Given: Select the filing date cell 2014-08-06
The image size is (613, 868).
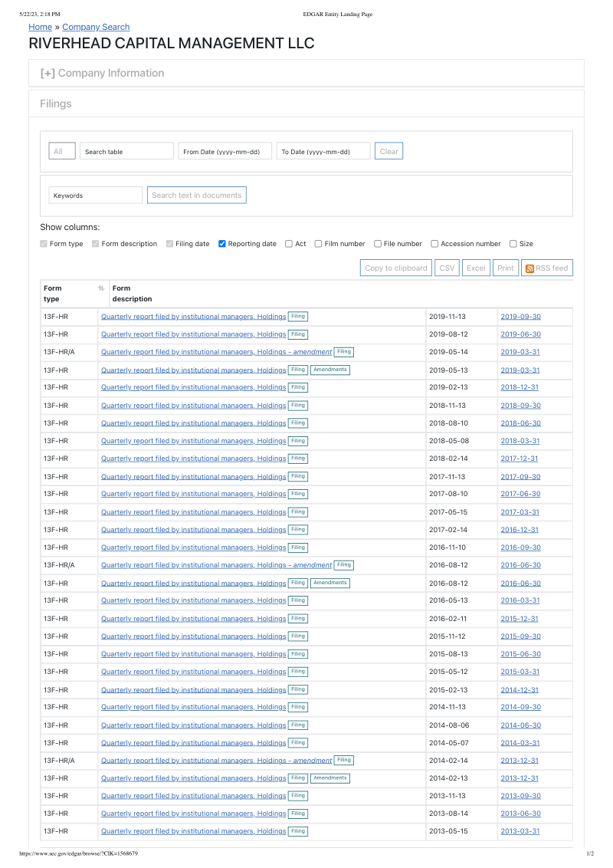Looking at the screenshot, I should (x=461, y=725).
